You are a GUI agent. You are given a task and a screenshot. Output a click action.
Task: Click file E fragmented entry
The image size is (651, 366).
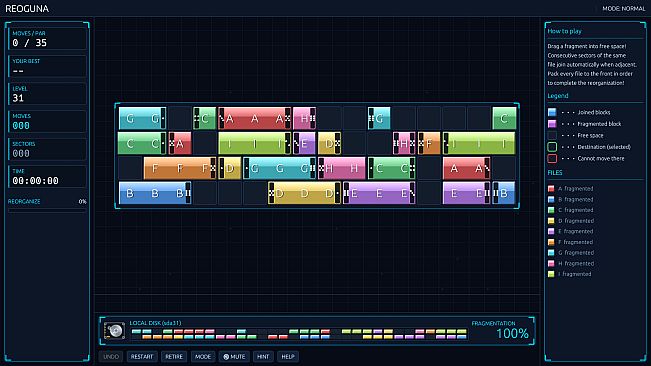(x=570, y=232)
